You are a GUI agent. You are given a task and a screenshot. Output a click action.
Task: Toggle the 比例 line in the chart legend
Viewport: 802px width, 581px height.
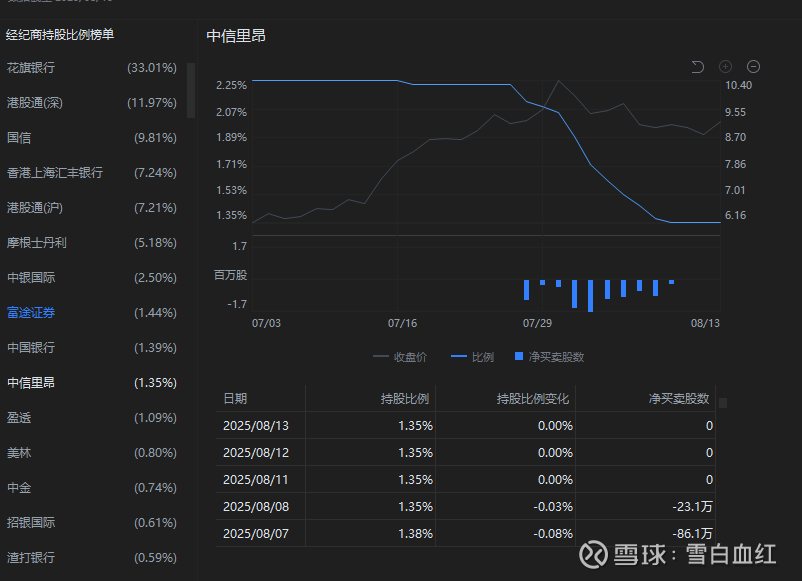coord(472,357)
